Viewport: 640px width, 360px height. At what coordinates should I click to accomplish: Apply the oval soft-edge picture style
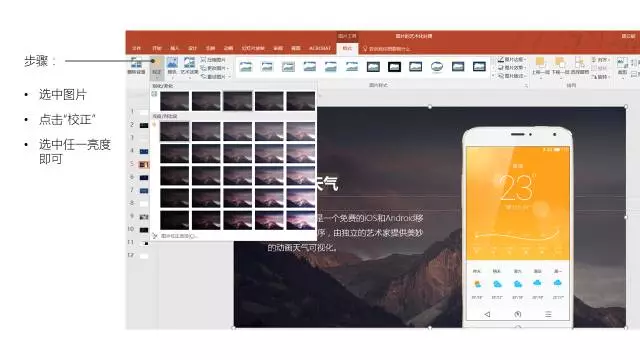[x=437, y=67]
